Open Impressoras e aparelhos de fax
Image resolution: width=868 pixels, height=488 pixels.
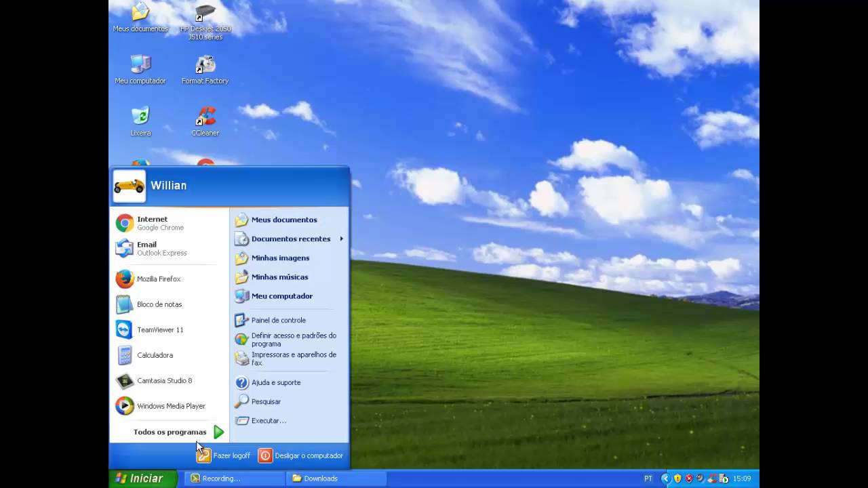point(289,358)
